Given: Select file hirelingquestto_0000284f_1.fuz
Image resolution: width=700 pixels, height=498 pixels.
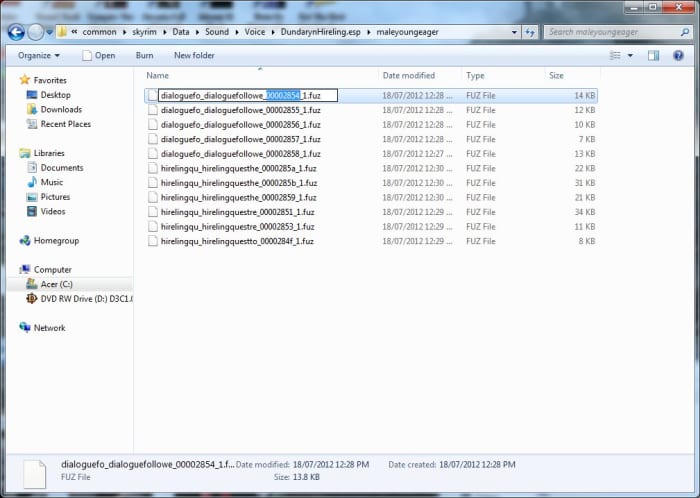Looking at the screenshot, I should pos(237,241).
